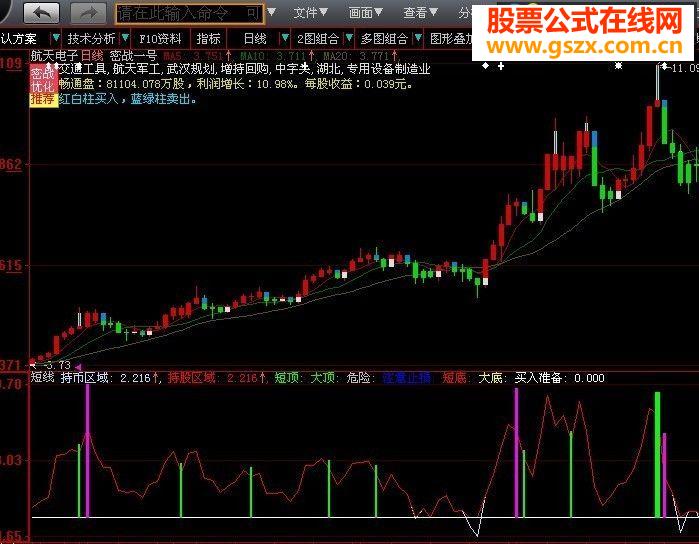Click the MA10: 3.711 value
The image size is (699, 544).
click(x=275, y=56)
